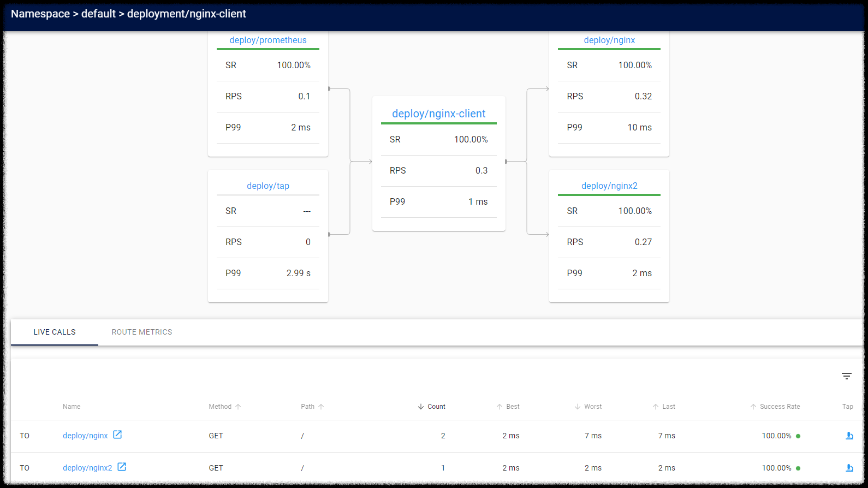Sort by Best latency column
Screen dimensions: 868x488
(x=508, y=407)
